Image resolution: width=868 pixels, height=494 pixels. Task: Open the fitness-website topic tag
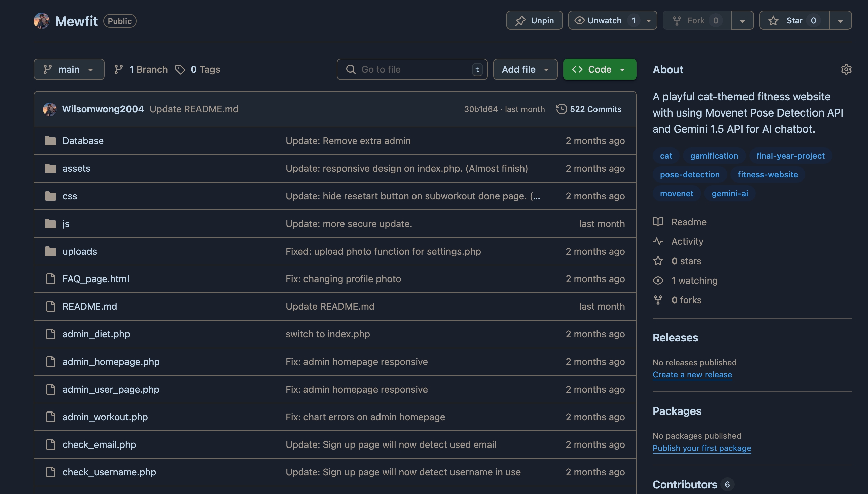[767, 174]
